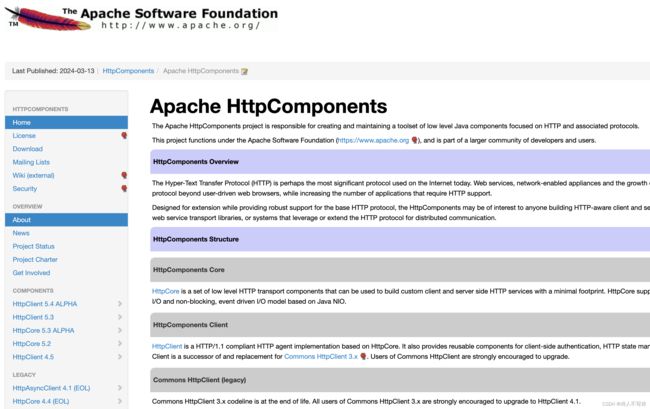Open HttpClient 5.4 ALPHA link
This screenshot has width=650, height=409.
tap(45, 304)
